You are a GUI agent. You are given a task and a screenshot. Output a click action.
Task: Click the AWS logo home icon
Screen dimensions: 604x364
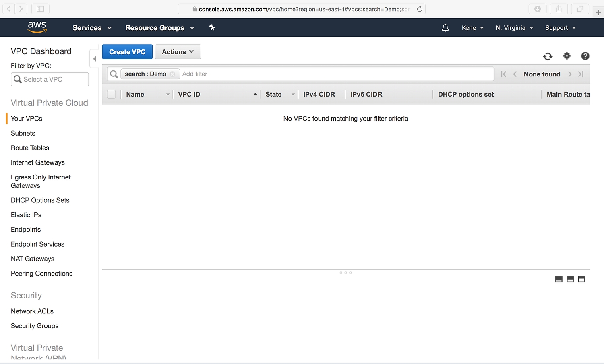pyautogui.click(x=37, y=27)
